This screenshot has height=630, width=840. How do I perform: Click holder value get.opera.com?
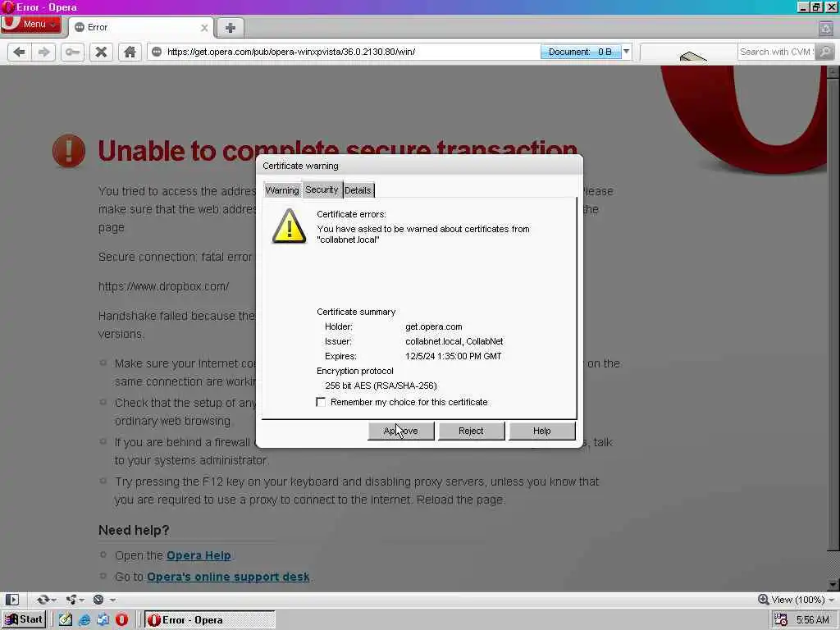433,326
